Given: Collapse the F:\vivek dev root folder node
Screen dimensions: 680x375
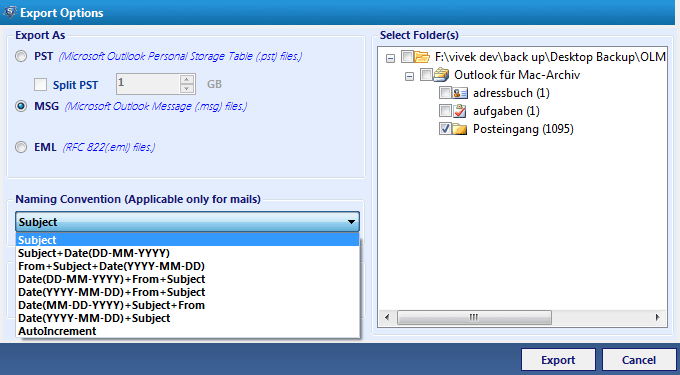Looking at the screenshot, I should pos(390,58).
